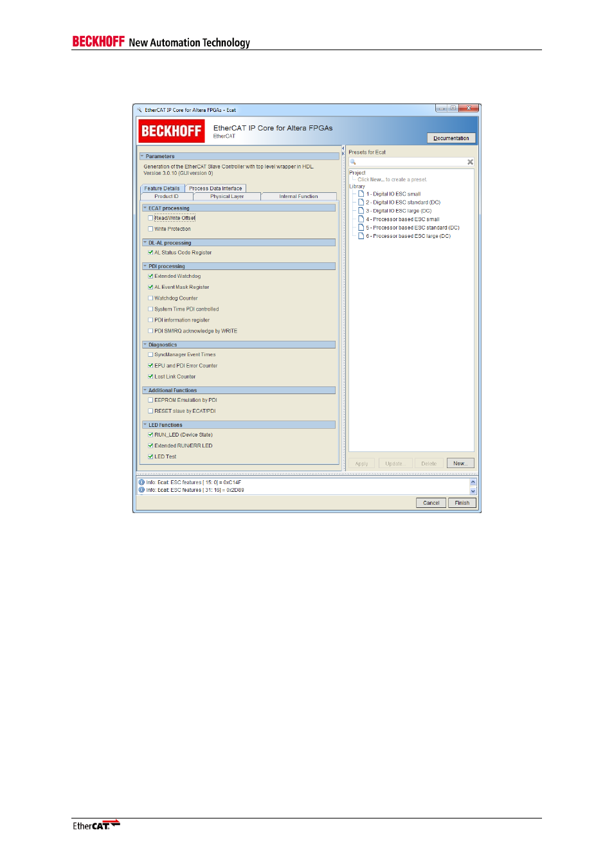Open the Internal Function tab

point(298,196)
